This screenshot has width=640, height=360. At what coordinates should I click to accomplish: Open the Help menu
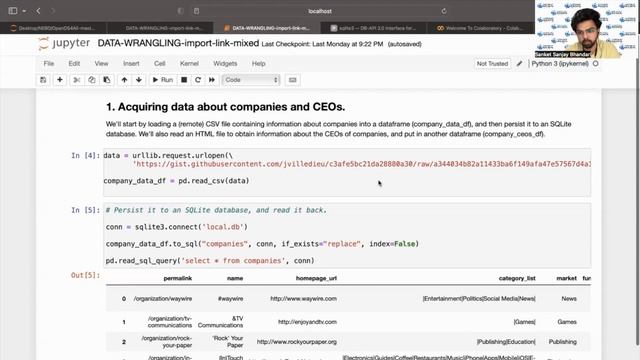point(258,64)
